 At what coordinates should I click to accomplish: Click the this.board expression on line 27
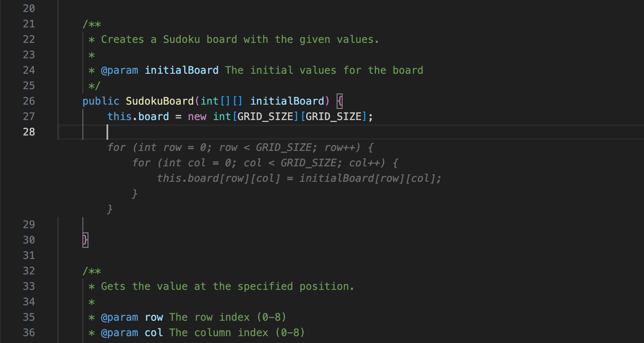[137, 116]
